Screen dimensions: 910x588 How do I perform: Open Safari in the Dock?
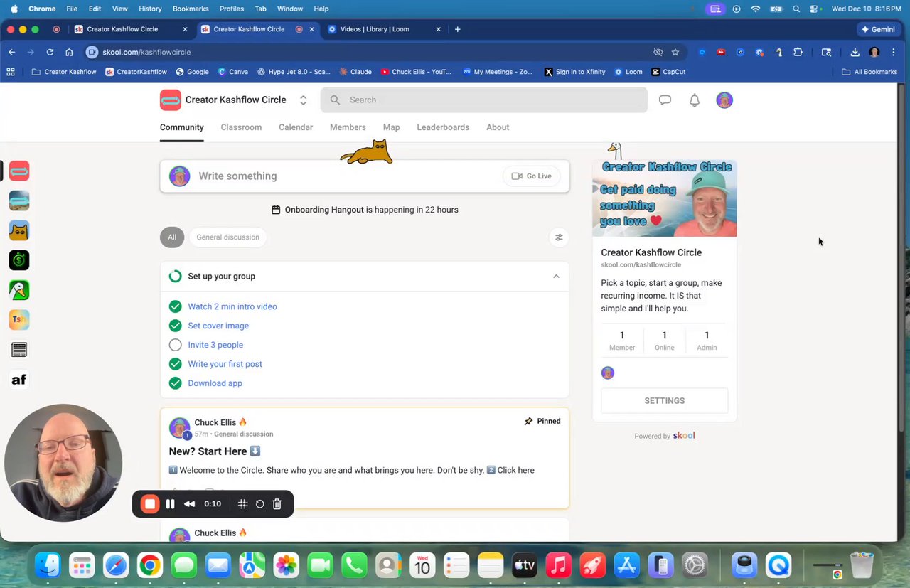[116, 565]
